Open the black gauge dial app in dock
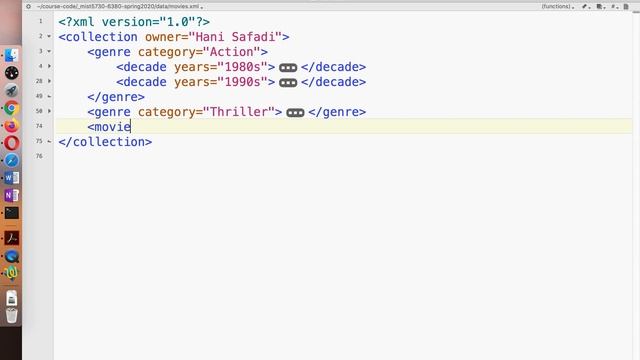The width and height of the screenshot is (640, 360). pyautogui.click(x=11, y=73)
